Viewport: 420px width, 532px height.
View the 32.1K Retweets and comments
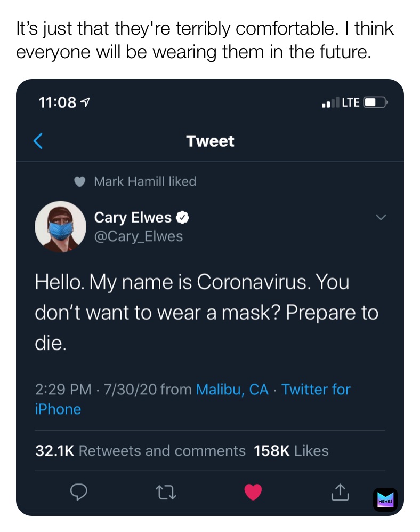(140, 451)
